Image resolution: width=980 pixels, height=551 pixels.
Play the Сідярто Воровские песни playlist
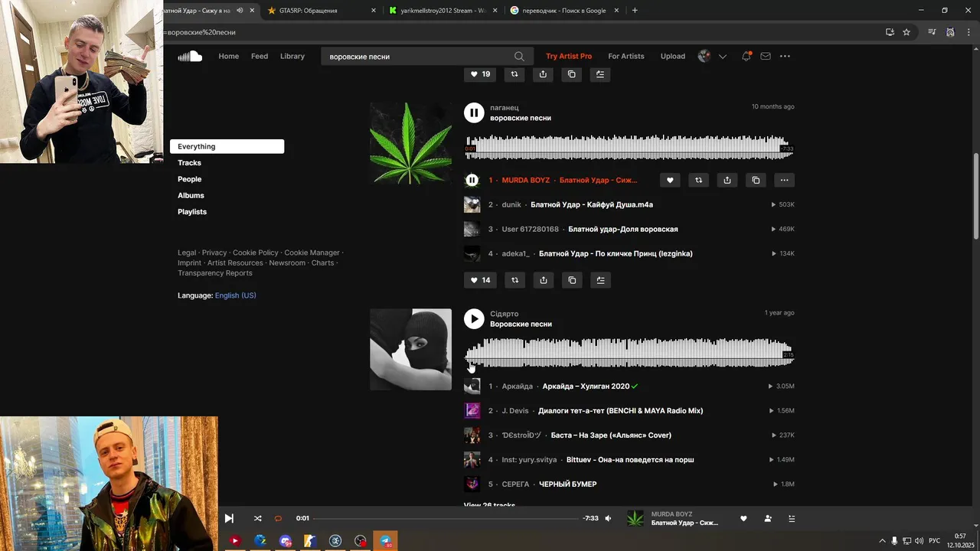[474, 319]
